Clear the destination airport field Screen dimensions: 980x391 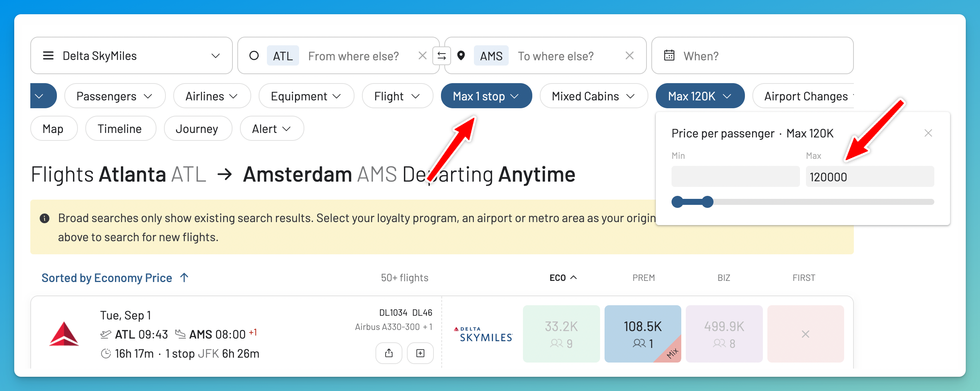pyautogui.click(x=630, y=55)
